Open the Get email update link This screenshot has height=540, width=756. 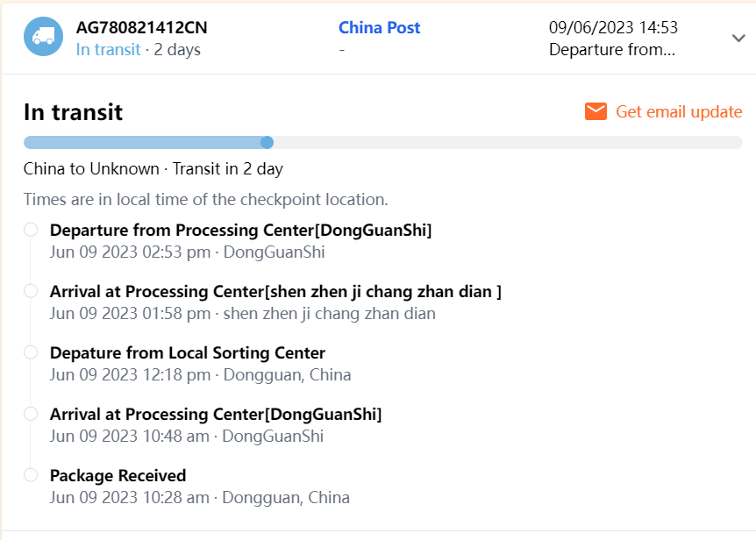point(679,111)
